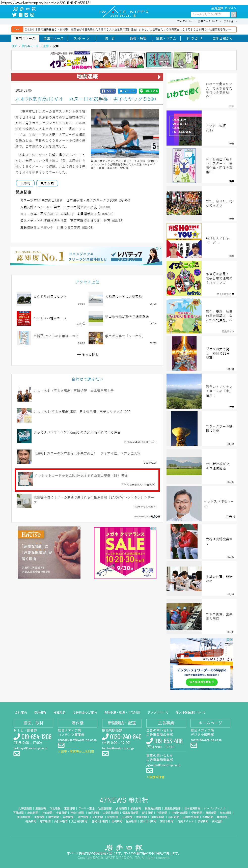
Task: Open the Facebook icon in the header
Action: 20,15
